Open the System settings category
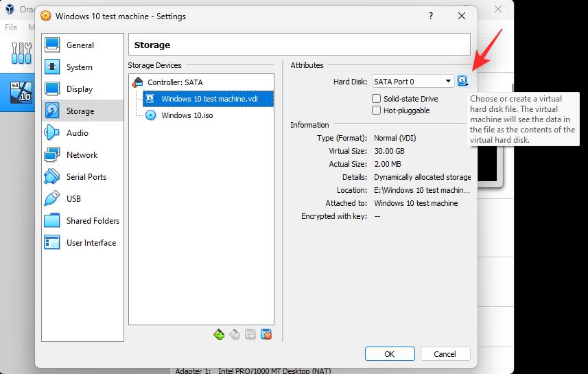 click(82, 67)
